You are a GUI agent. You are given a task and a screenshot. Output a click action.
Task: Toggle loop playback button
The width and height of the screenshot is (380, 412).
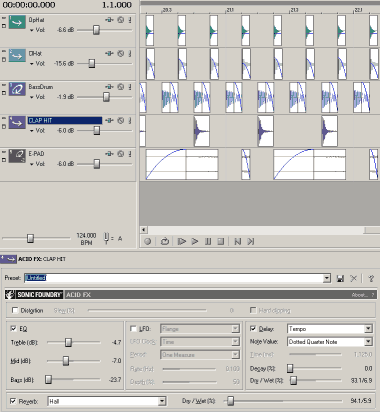(165, 241)
